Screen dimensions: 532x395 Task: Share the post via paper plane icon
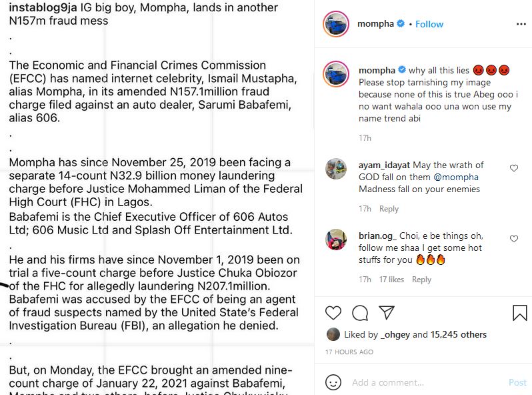pos(386,312)
